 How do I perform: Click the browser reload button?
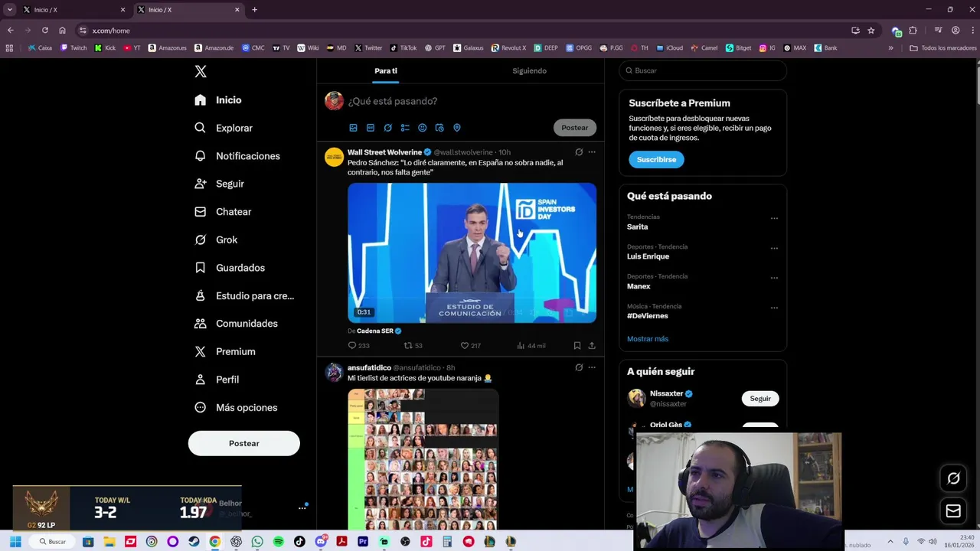(45, 31)
